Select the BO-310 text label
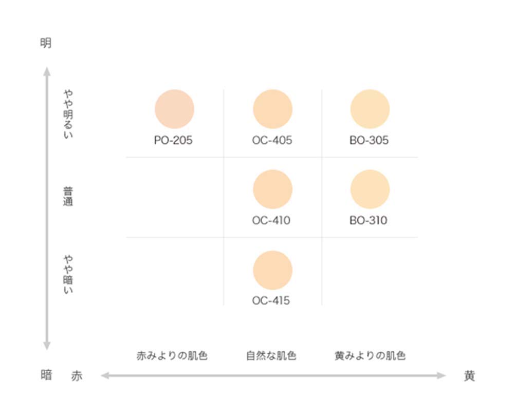The height and width of the screenshot is (420, 514). (x=369, y=221)
